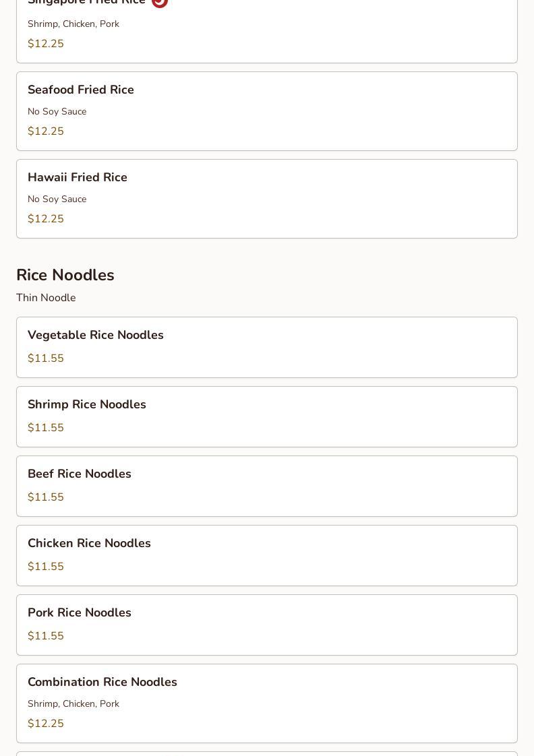Choose Vegetable Rice Noodles from the menu
Screen dimensions: 534x756
pos(96,335)
